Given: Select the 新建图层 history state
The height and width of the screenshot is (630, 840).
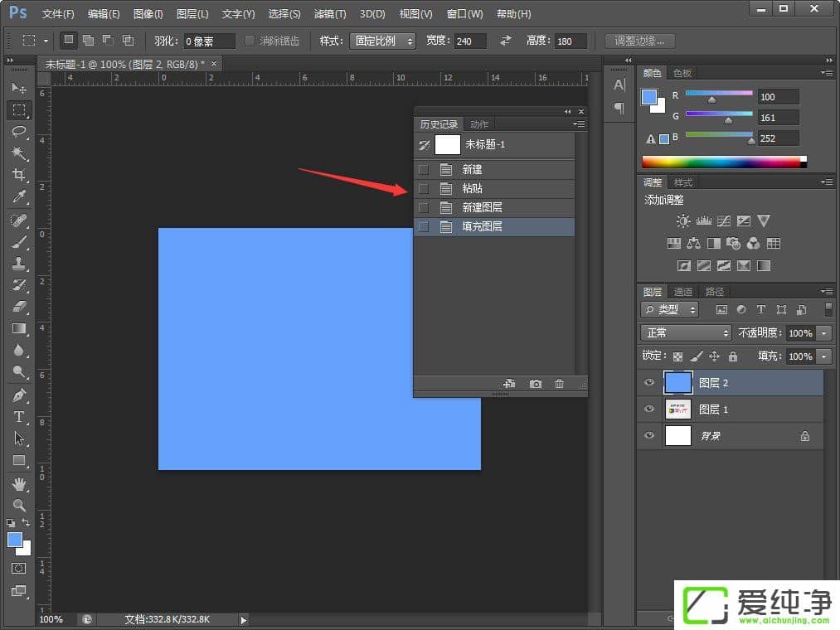Looking at the screenshot, I should (x=482, y=207).
